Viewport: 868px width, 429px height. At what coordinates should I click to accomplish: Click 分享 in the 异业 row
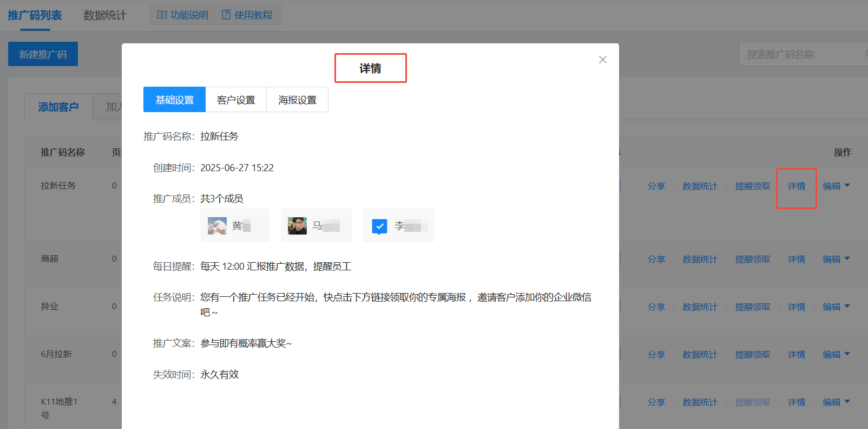click(656, 307)
